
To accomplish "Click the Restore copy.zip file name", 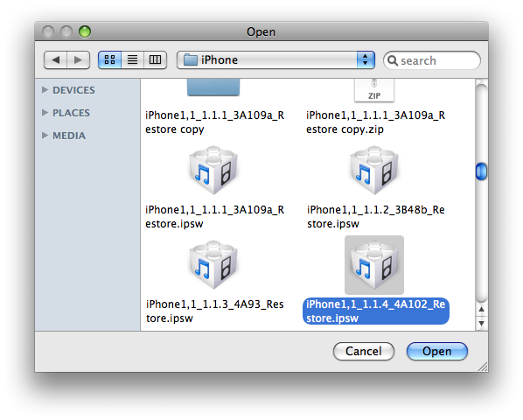I will pos(375,122).
